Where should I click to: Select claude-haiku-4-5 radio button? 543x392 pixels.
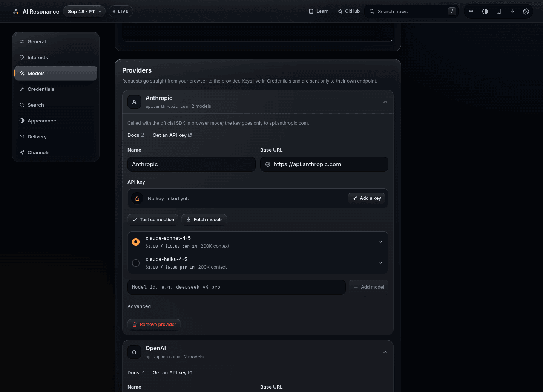point(136,263)
